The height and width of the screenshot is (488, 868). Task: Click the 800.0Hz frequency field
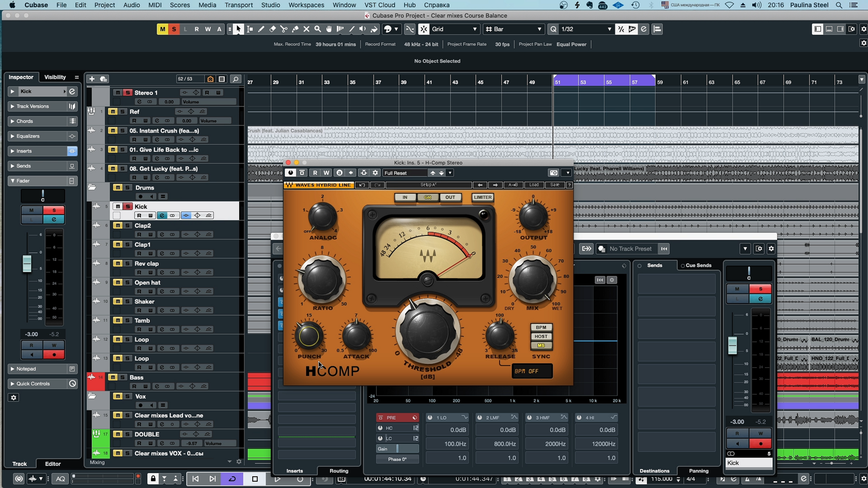pos(497,444)
